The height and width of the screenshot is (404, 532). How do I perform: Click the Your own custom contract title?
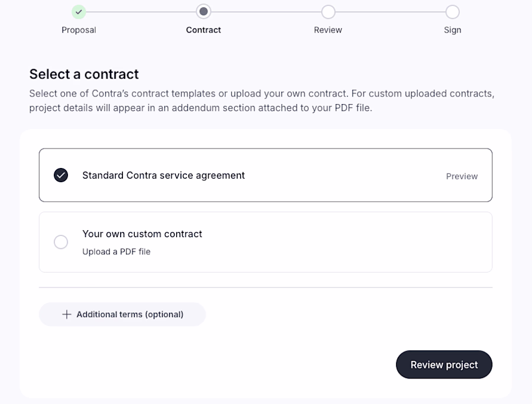pyautogui.click(x=142, y=234)
